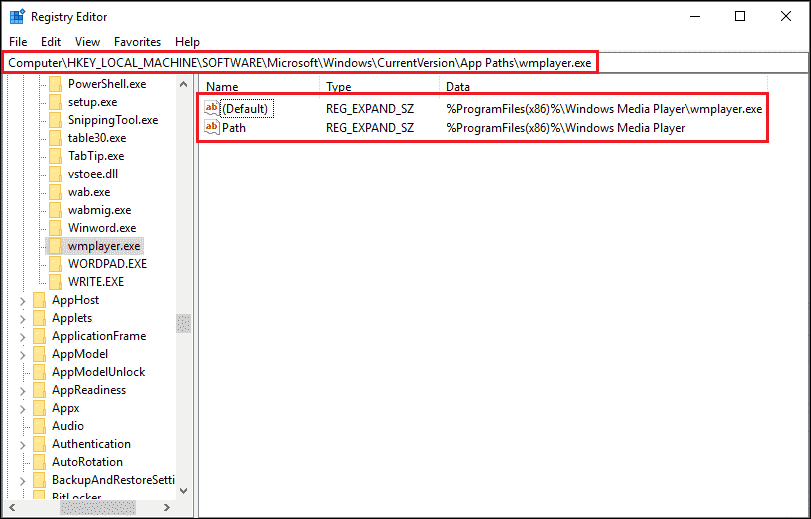Select the WORDPAD.EXE folder icon
The width and height of the screenshot is (811, 519).
tap(55, 264)
